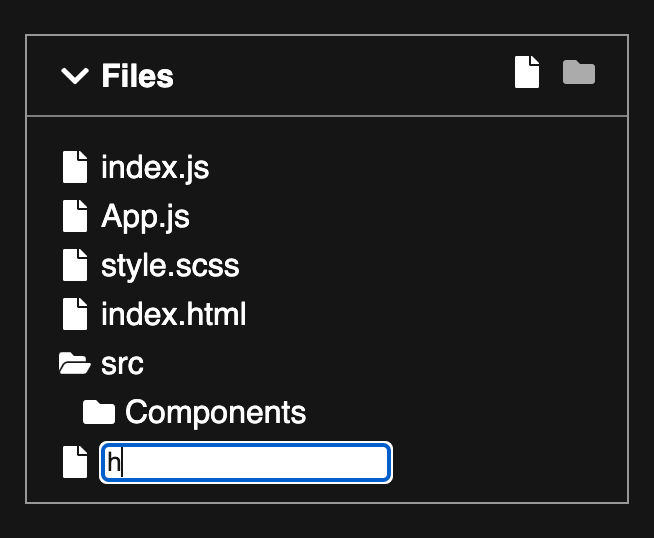Click the new file icon in Files header
The height and width of the screenshot is (538, 654).
[x=527, y=72]
